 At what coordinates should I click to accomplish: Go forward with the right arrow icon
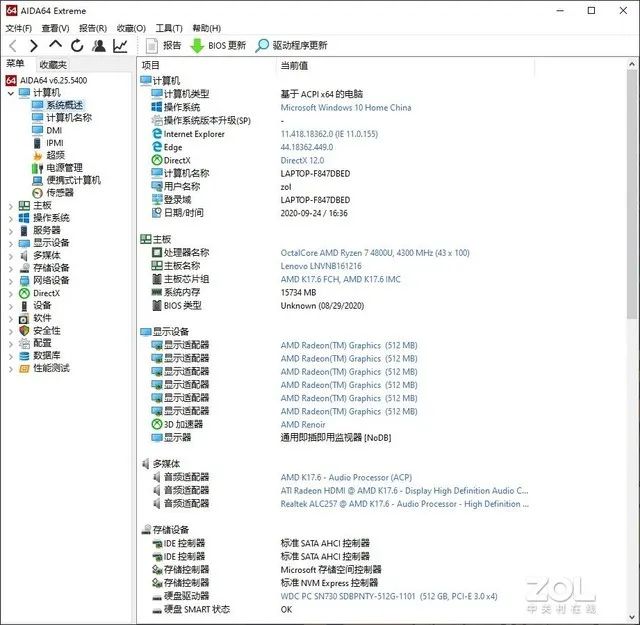[x=34, y=46]
